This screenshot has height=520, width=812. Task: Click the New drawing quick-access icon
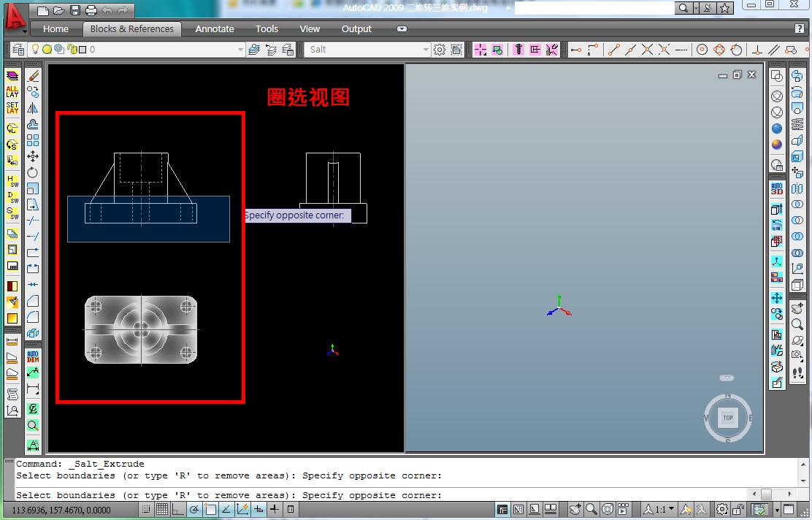[x=44, y=10]
